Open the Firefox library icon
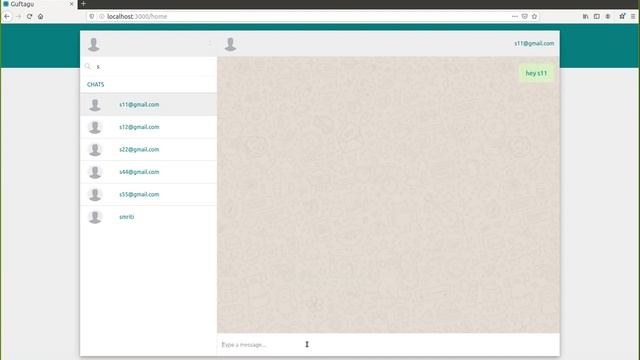This screenshot has width=640, height=360. (x=585, y=16)
